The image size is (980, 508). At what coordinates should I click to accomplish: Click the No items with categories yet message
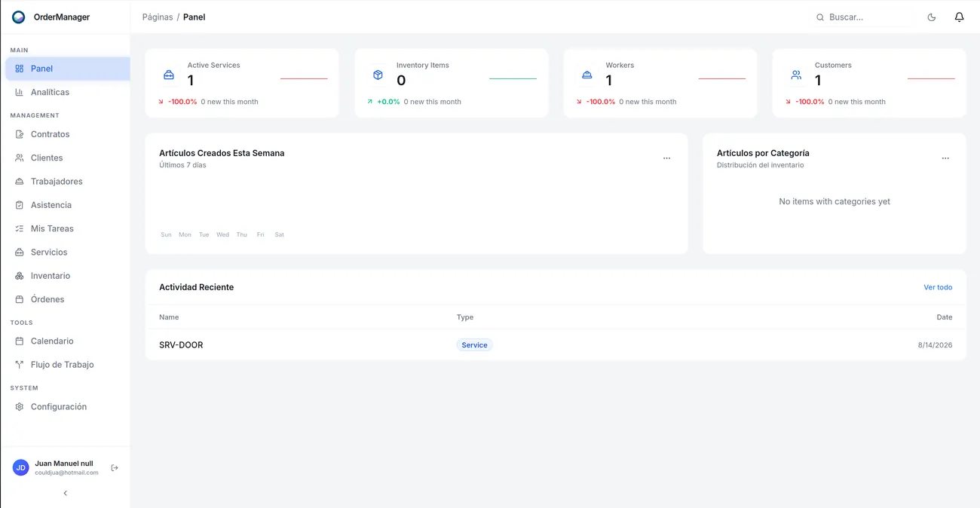point(835,202)
